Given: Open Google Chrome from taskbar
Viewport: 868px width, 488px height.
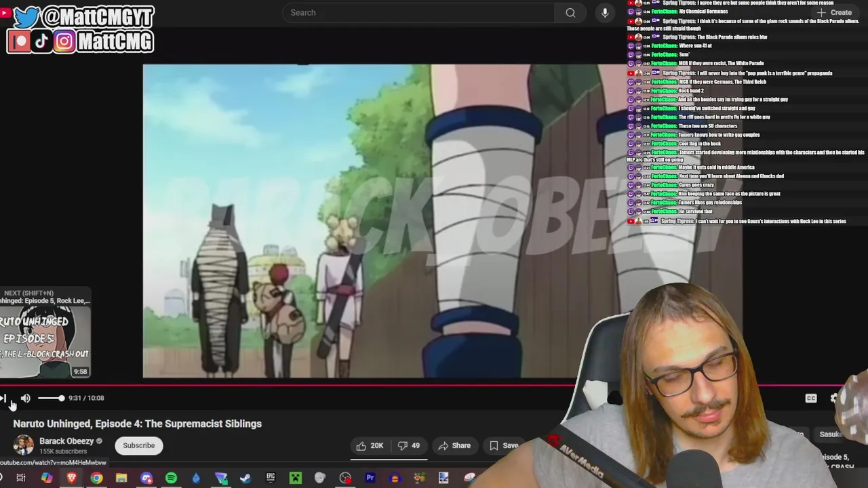Looking at the screenshot, I should [96, 479].
